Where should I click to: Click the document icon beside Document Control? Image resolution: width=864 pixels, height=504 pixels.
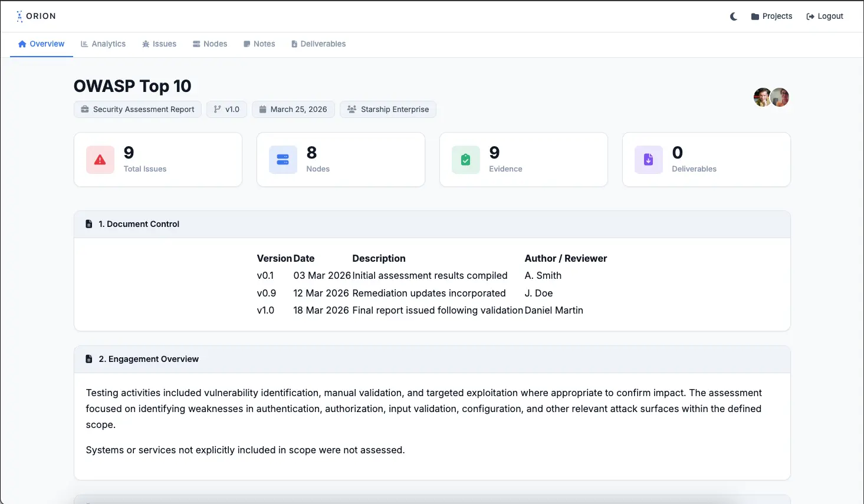[x=88, y=223]
